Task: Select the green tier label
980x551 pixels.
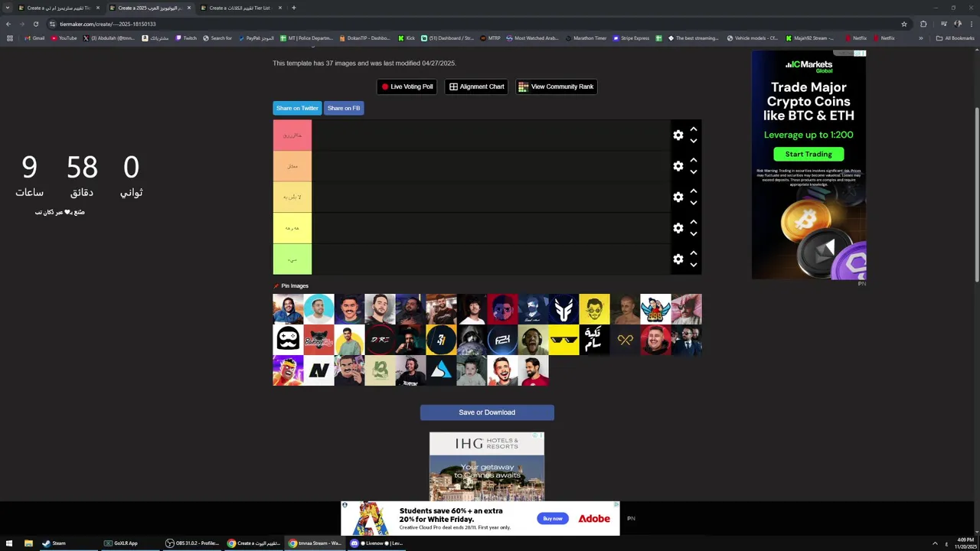Action: [292, 259]
